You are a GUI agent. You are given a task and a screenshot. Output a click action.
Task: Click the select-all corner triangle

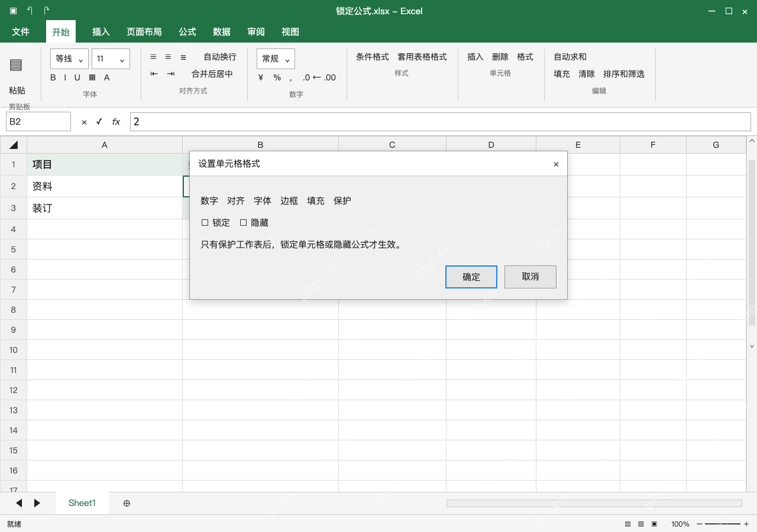[x=14, y=145]
